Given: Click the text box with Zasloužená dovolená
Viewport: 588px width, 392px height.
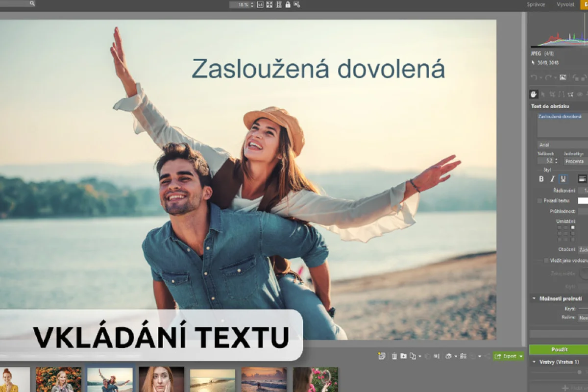Looking at the screenshot, I should (x=563, y=125).
